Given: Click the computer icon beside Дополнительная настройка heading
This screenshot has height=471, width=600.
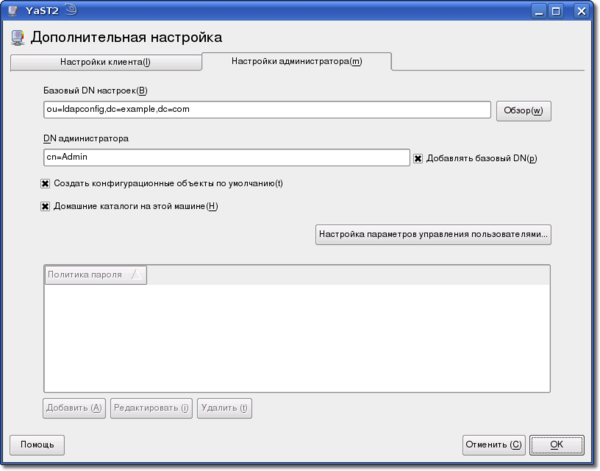Looking at the screenshot, I should (17, 39).
